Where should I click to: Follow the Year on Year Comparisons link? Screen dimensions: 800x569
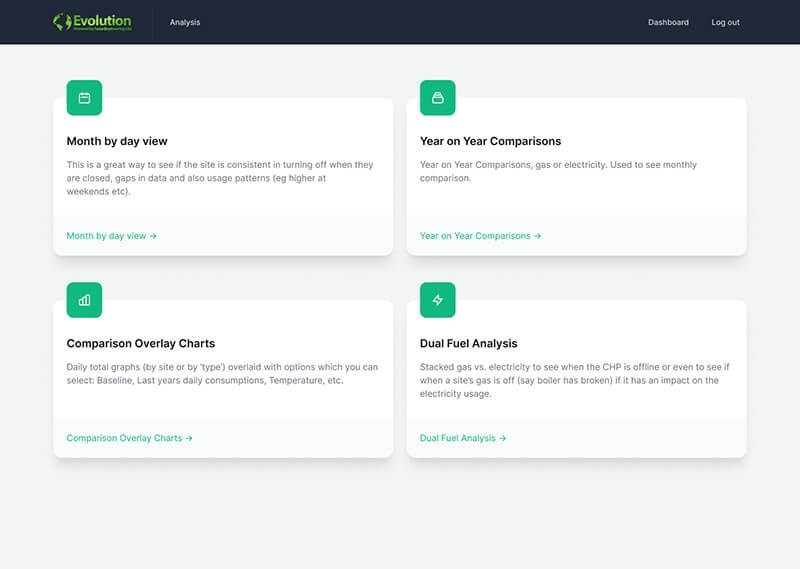480,236
